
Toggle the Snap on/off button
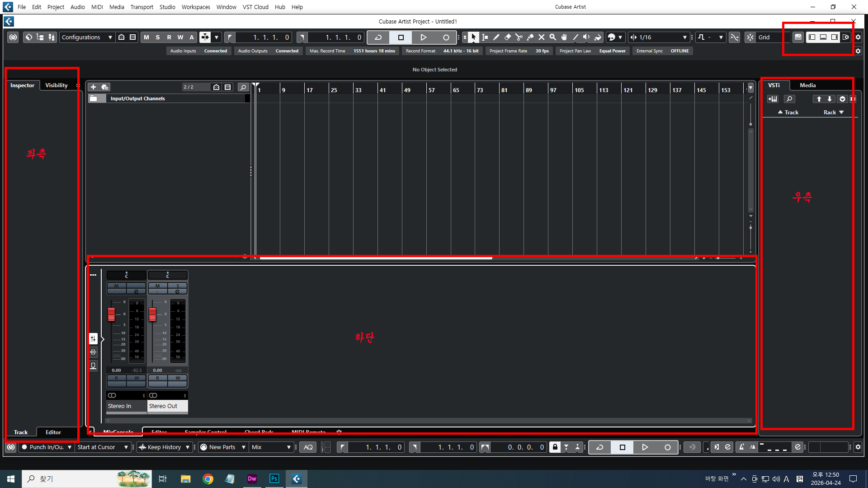750,38
